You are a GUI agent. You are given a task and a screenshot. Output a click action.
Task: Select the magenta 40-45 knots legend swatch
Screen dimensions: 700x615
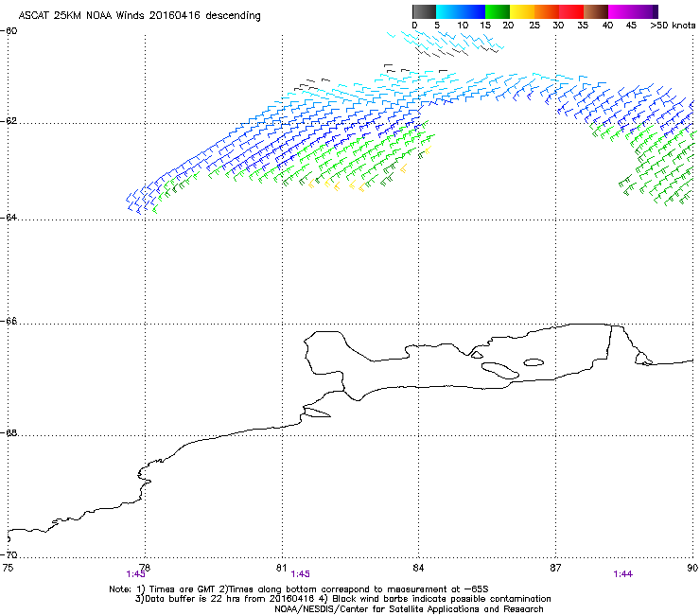621,11
